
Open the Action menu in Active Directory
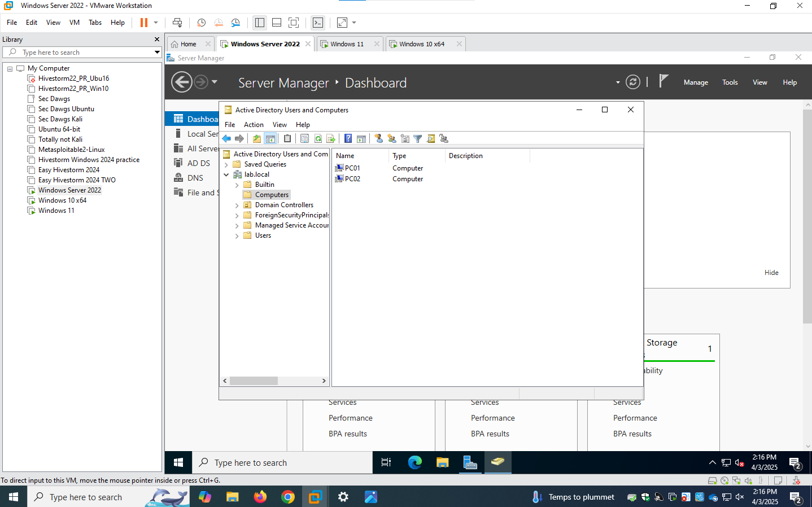click(x=254, y=124)
